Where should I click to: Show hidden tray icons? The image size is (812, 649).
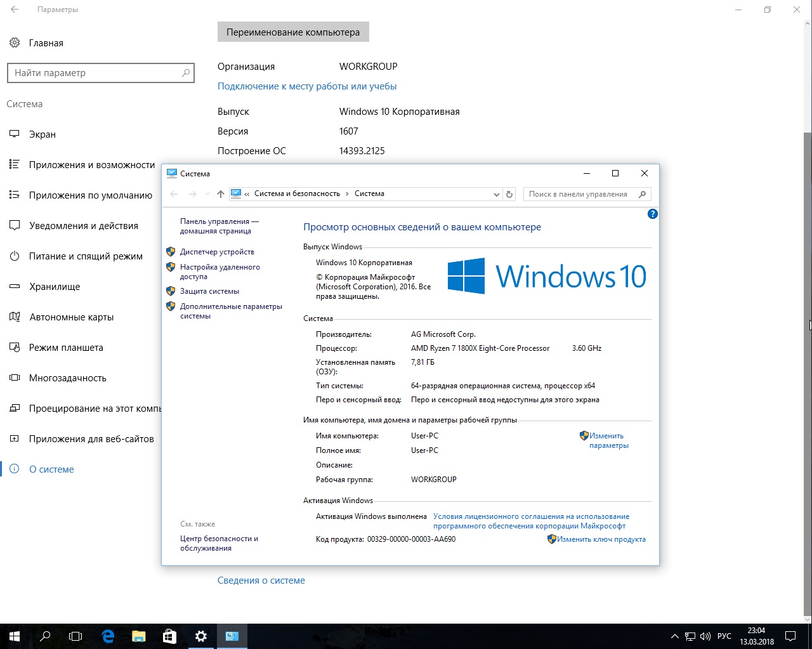pos(674,636)
